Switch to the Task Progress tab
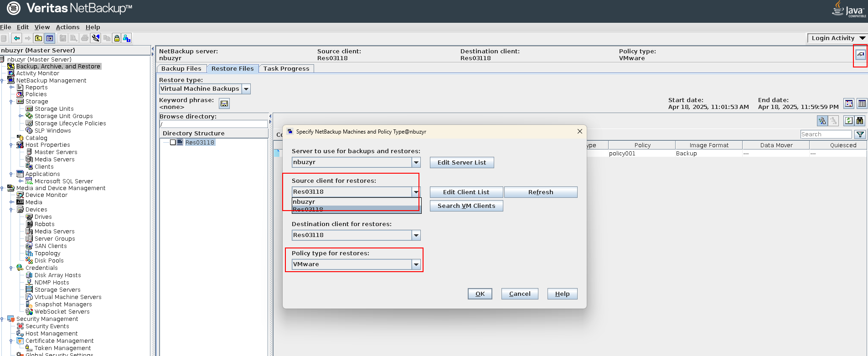The width and height of the screenshot is (868, 356). 286,69
